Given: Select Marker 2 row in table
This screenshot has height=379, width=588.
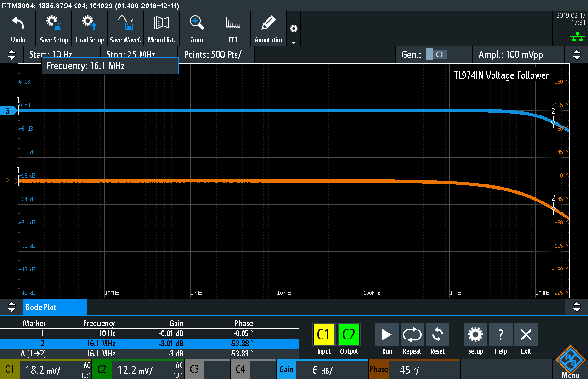Looking at the screenshot, I should (x=149, y=344).
